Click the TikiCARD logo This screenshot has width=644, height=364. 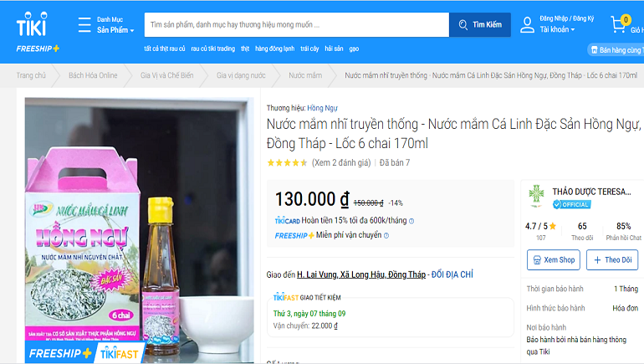click(x=288, y=221)
